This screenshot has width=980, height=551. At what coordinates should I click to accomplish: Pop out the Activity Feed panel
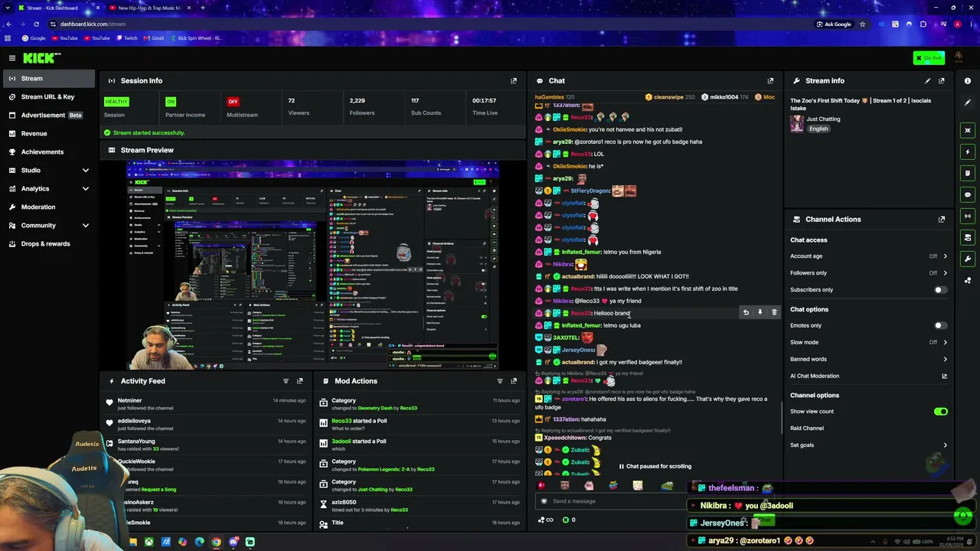(299, 381)
